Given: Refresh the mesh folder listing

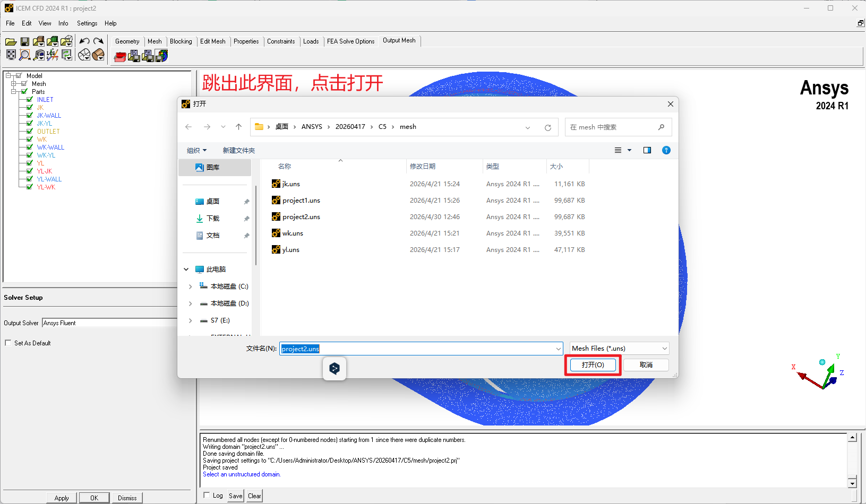Looking at the screenshot, I should point(548,127).
